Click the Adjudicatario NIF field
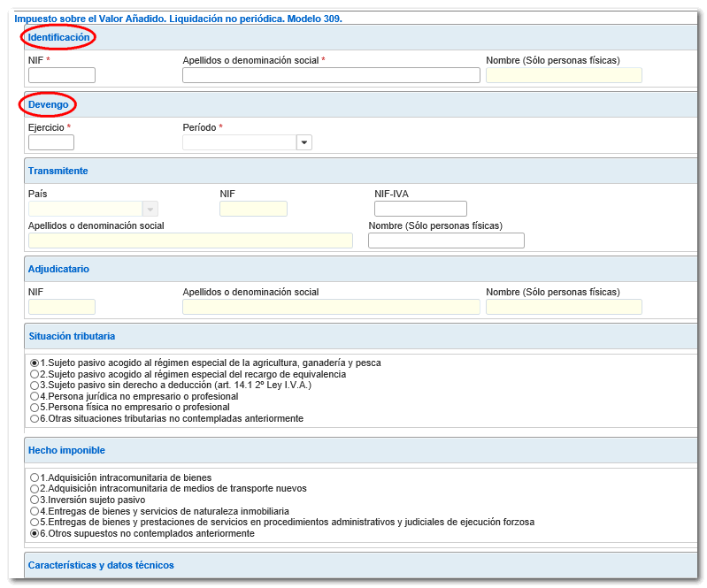The width and height of the screenshot is (707, 588). (x=62, y=307)
